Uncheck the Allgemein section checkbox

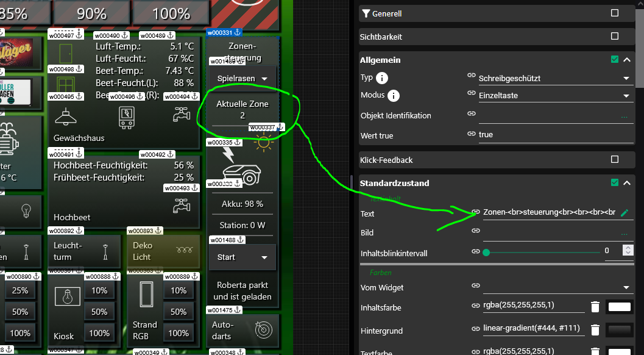[x=614, y=59]
